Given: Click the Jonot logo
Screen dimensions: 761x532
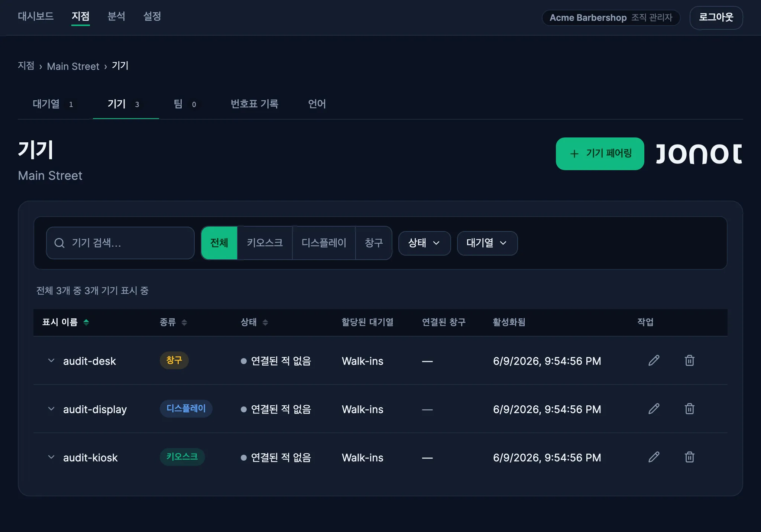Looking at the screenshot, I should (x=699, y=153).
